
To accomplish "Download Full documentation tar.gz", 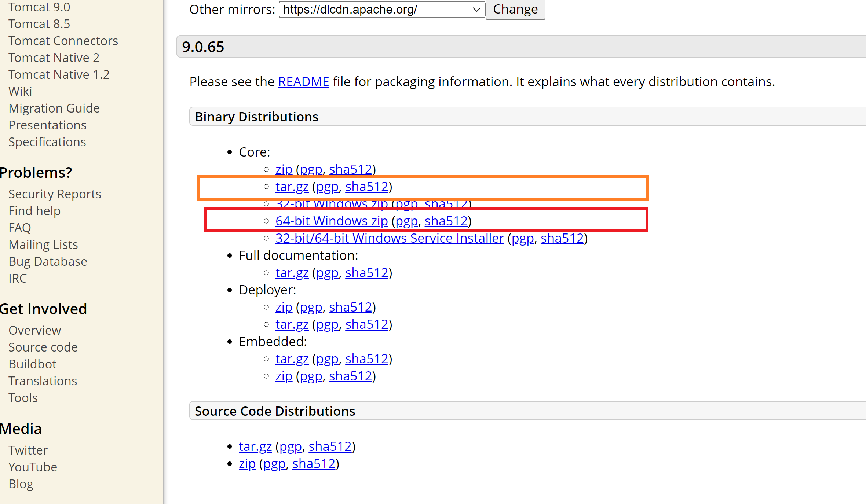I will point(292,273).
